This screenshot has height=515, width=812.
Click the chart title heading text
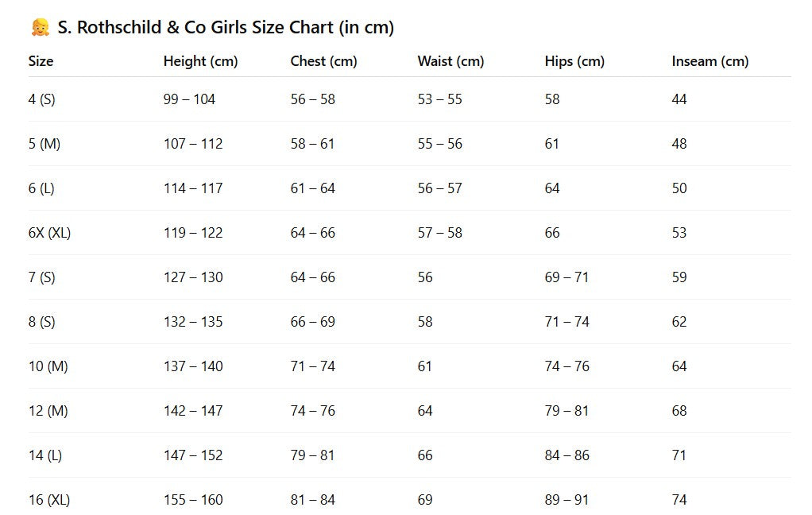[226, 28]
